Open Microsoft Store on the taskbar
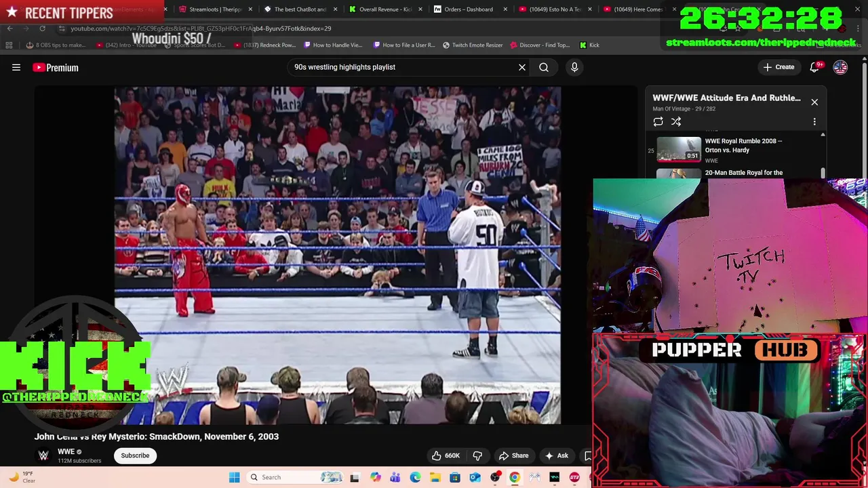This screenshot has width=868, height=488. [455, 477]
